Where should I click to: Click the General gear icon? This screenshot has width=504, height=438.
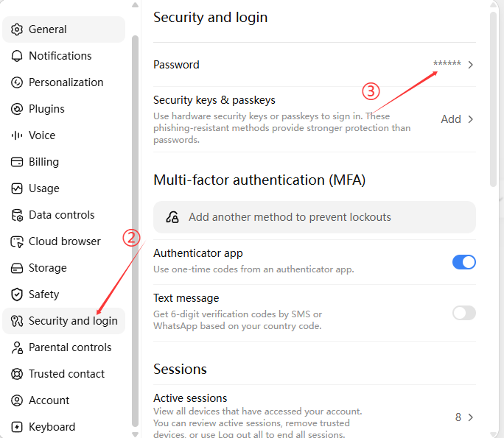pyautogui.click(x=17, y=29)
